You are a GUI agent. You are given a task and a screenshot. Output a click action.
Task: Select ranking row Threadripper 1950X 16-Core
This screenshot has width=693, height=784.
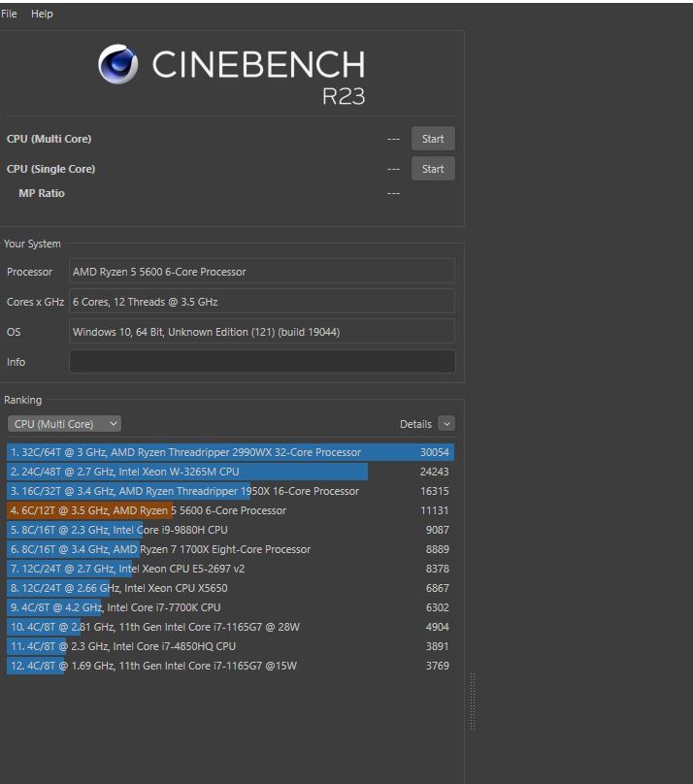click(x=230, y=491)
